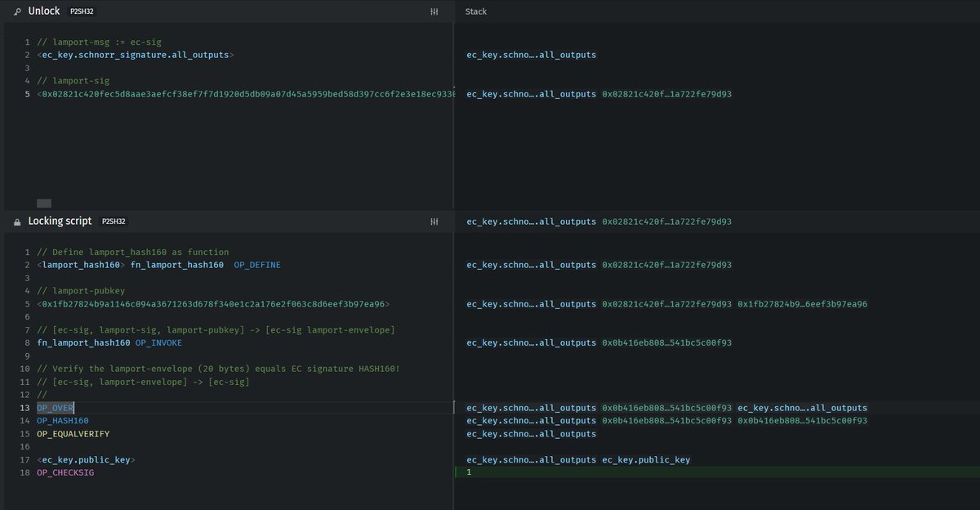Click the key icon beside Unlock title

point(17,12)
